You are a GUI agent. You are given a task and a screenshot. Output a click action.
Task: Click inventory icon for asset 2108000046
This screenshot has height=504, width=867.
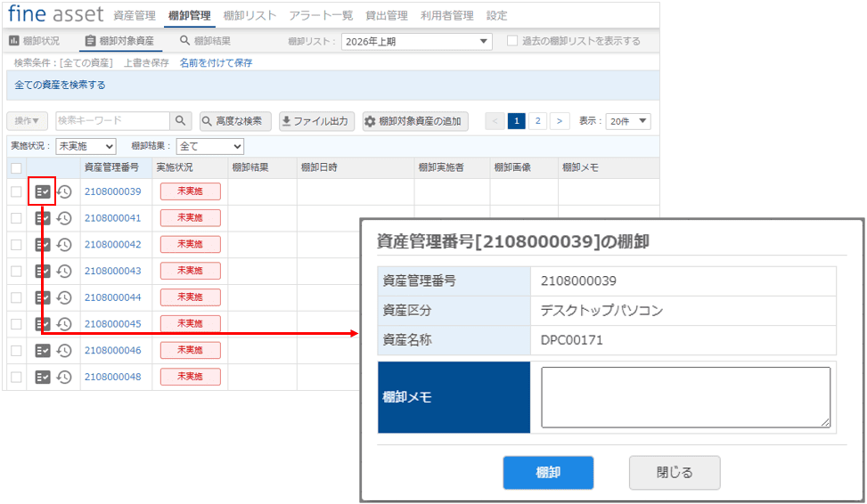(43, 350)
